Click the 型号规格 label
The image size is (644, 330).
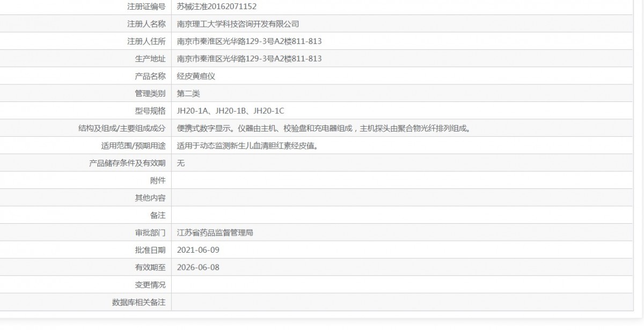(150, 111)
